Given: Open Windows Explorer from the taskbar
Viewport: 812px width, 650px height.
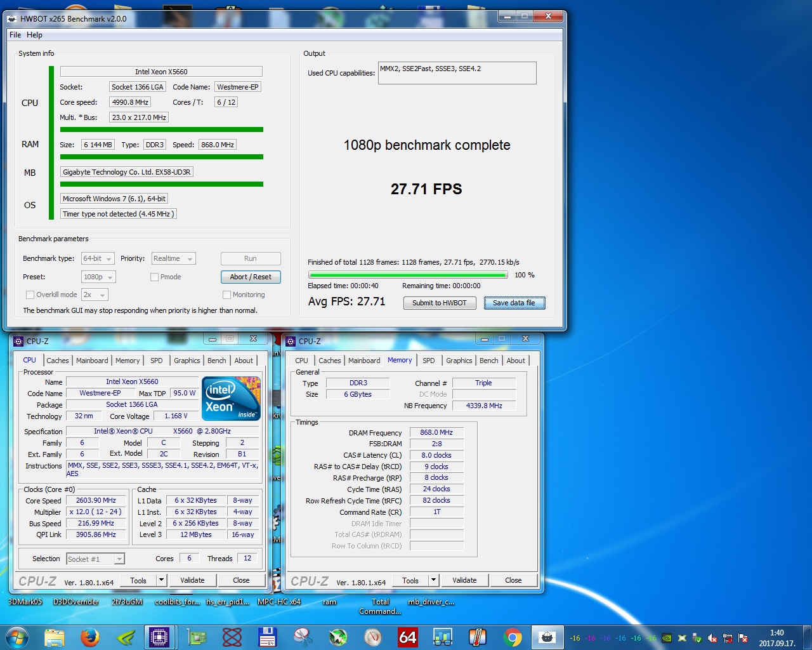Looking at the screenshot, I should coord(55,637).
